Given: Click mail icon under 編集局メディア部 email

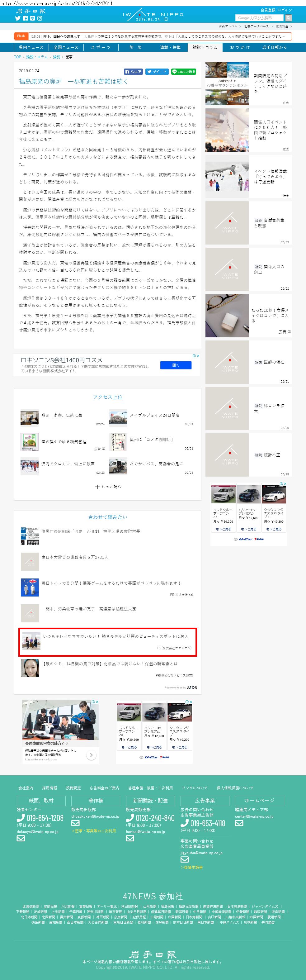Looking at the screenshot, I should [x=239, y=823].
